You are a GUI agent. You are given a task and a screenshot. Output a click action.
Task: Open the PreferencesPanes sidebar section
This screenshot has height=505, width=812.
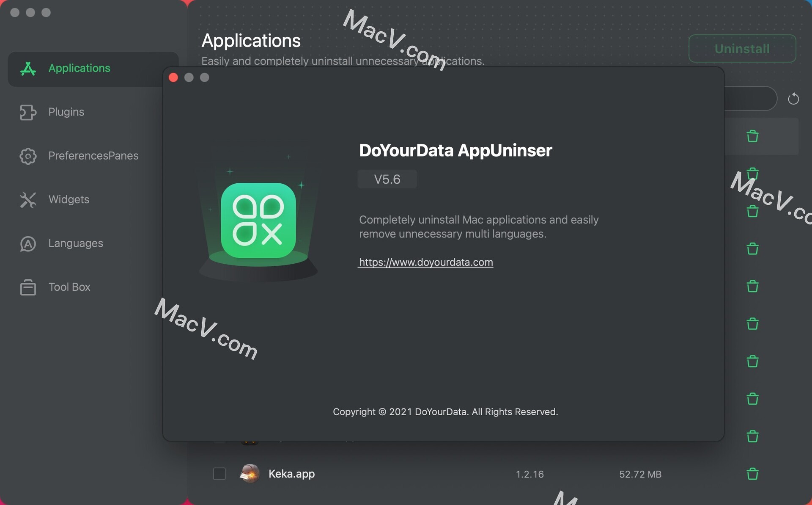93,156
